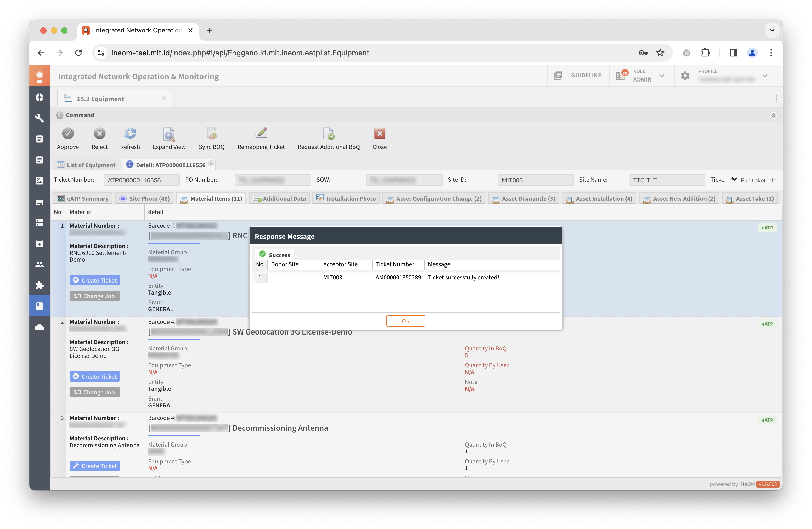Screen dimensions: 812x529
Task: Open the Asset New Addition (2) tab
Action: point(679,198)
